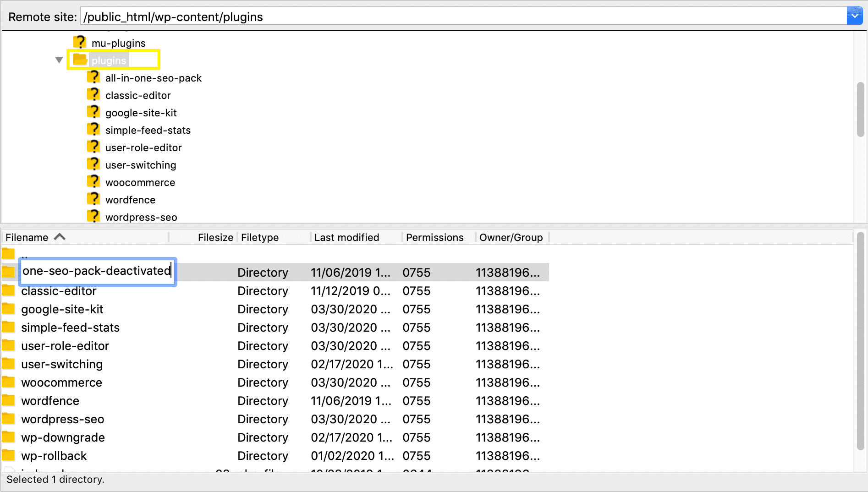Click the folder icon beside the '..' parent entry
The width and height of the screenshot is (868, 492).
(x=8, y=253)
